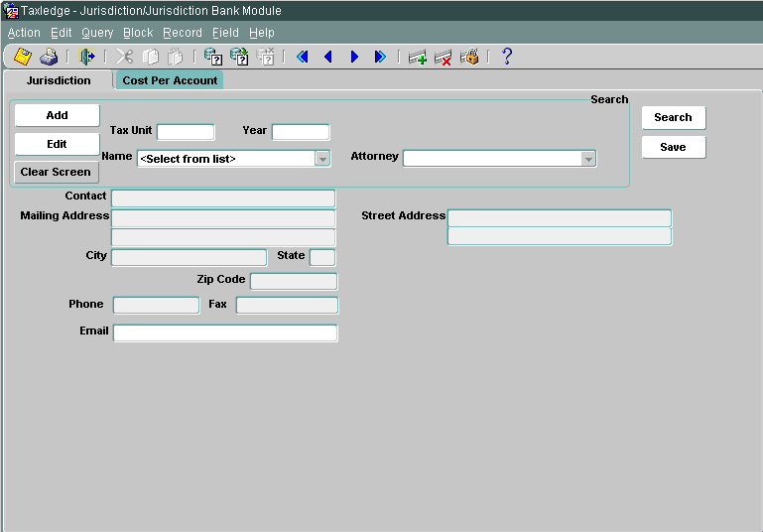This screenshot has width=763, height=532.
Task: Click the Lock Record icon
Action: click(x=469, y=57)
